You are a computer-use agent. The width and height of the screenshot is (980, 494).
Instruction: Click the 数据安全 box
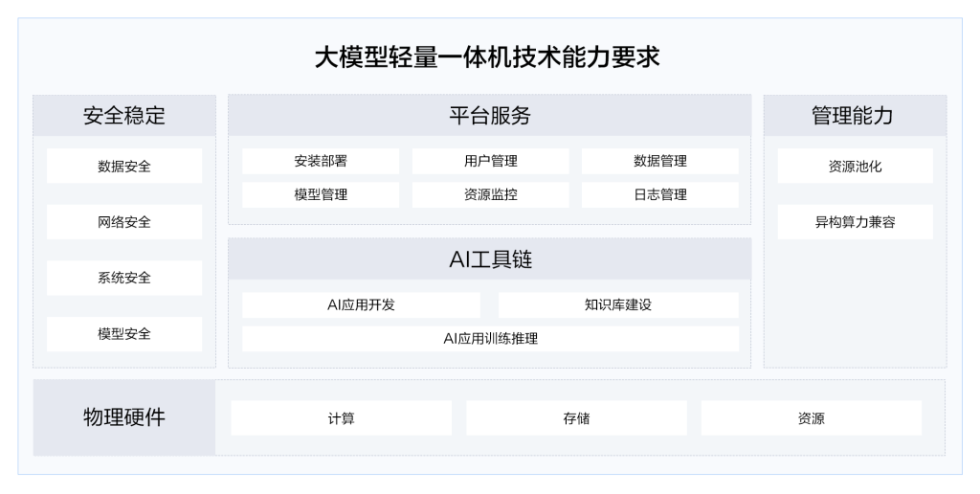point(124,166)
